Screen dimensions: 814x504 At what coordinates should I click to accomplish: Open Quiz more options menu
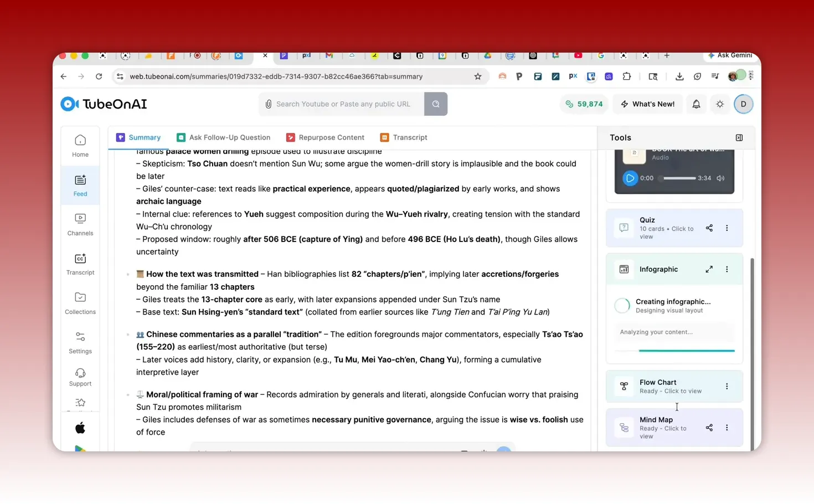point(727,228)
